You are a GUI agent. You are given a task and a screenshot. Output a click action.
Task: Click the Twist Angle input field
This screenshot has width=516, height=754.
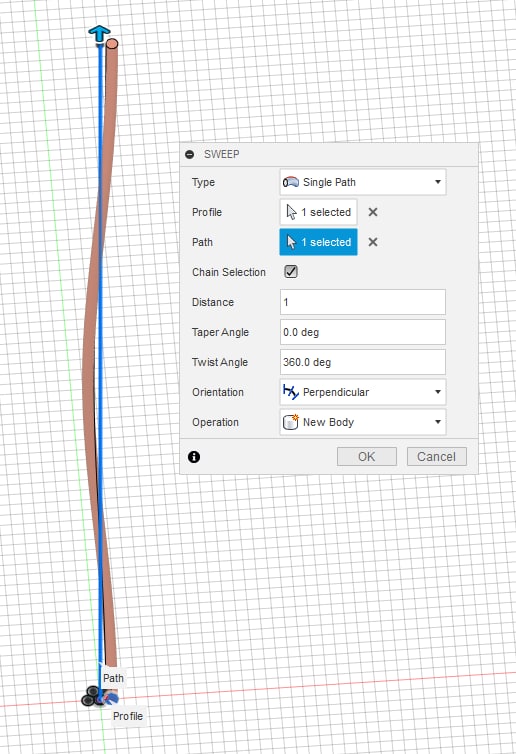[363, 362]
